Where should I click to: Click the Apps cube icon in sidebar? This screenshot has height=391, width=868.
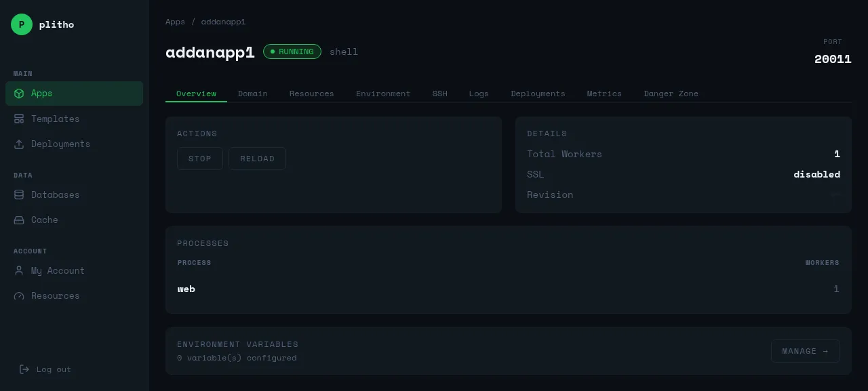(x=19, y=94)
